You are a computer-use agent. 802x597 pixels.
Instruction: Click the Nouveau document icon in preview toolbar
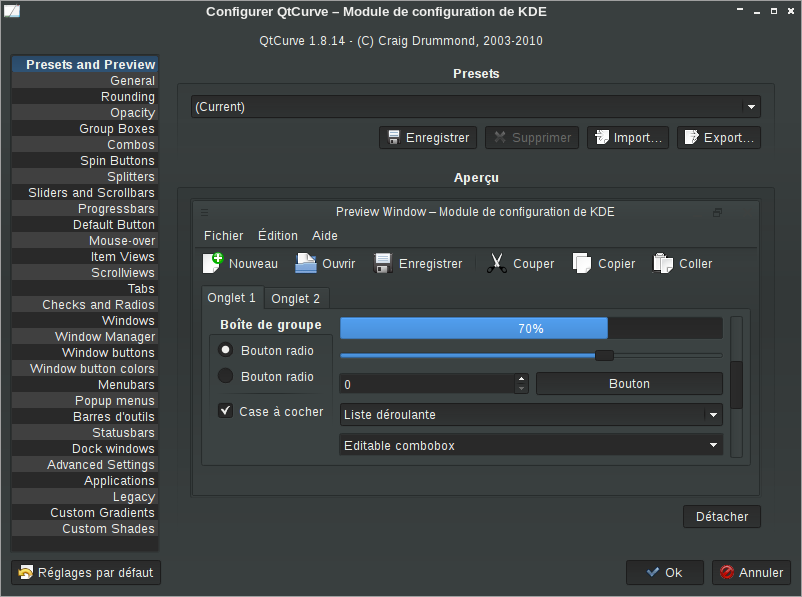pos(213,263)
